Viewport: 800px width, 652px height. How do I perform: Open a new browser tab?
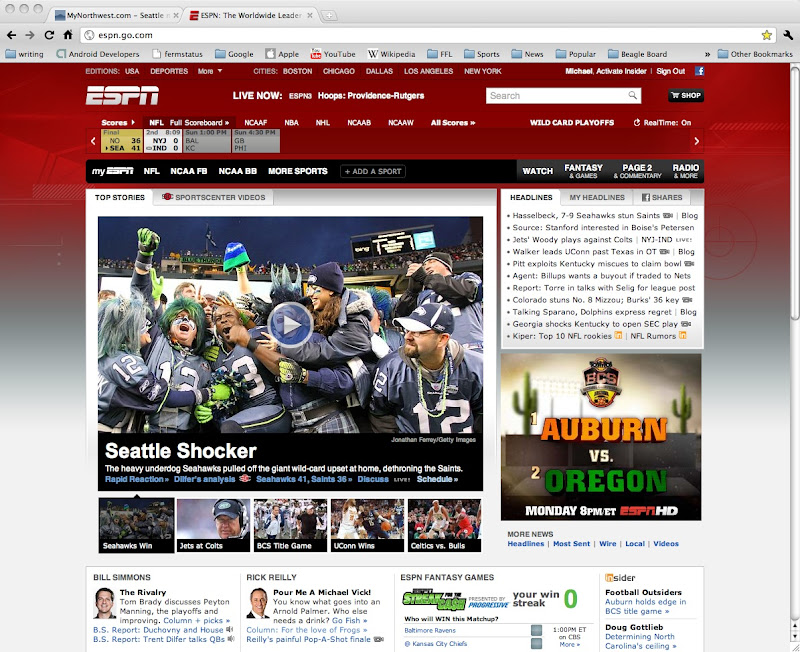[x=329, y=16]
